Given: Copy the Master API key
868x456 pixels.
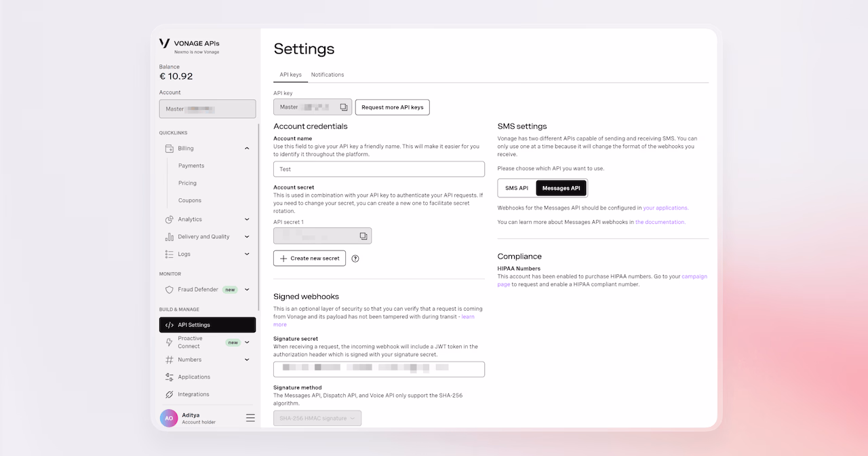Looking at the screenshot, I should (x=344, y=107).
